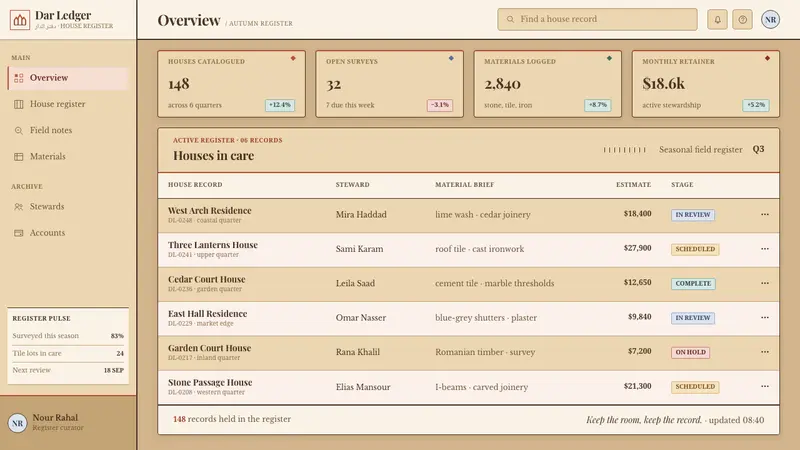The height and width of the screenshot is (450, 800).
Task: Open the notifications bell icon
Action: tap(717, 19)
